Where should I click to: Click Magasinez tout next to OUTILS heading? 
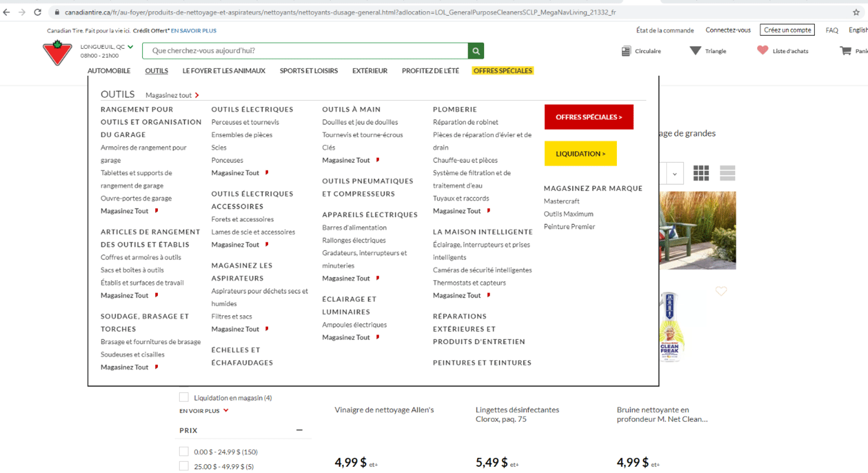[x=172, y=95]
